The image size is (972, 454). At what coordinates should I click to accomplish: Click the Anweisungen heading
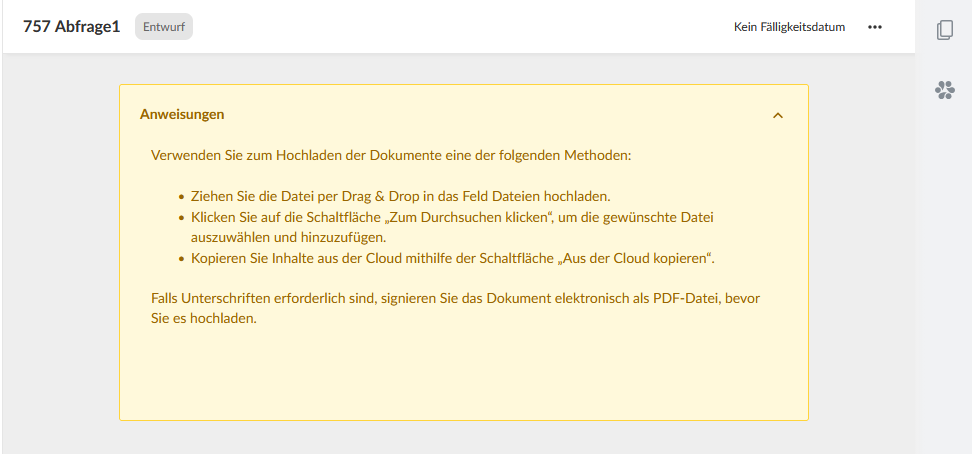[182, 115]
